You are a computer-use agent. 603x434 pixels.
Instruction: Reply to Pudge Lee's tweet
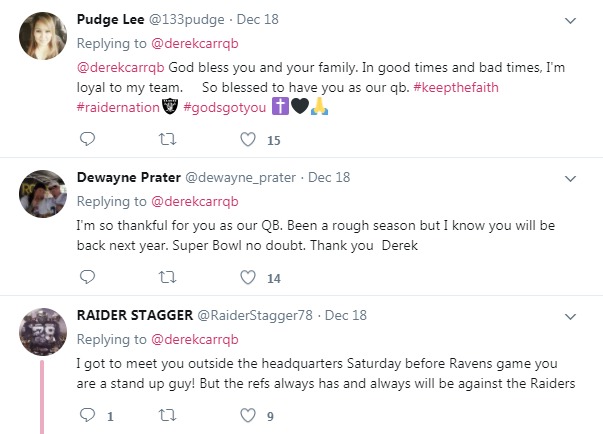tap(87, 140)
